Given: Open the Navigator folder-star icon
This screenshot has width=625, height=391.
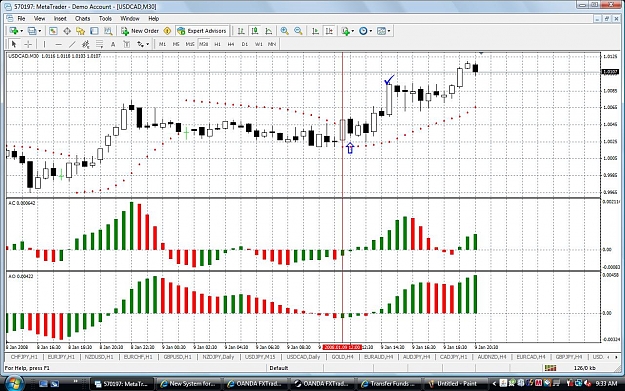Looking at the screenshot, I should [x=81, y=31].
